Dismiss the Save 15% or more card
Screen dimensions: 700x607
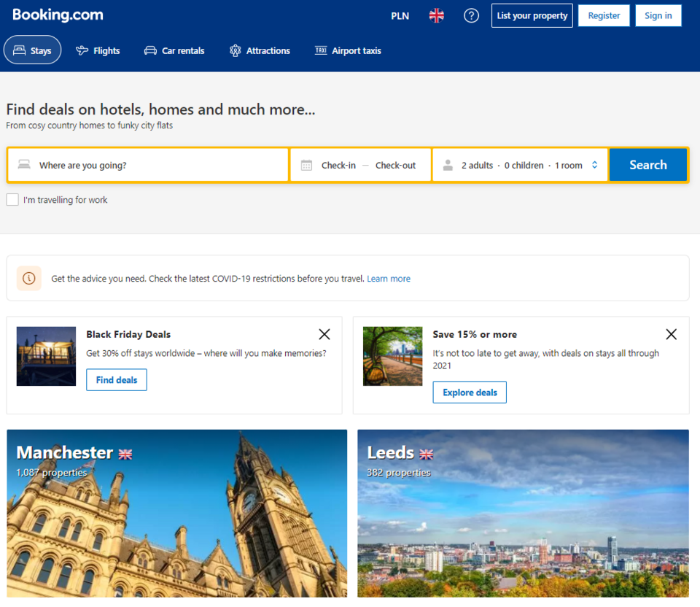click(671, 334)
